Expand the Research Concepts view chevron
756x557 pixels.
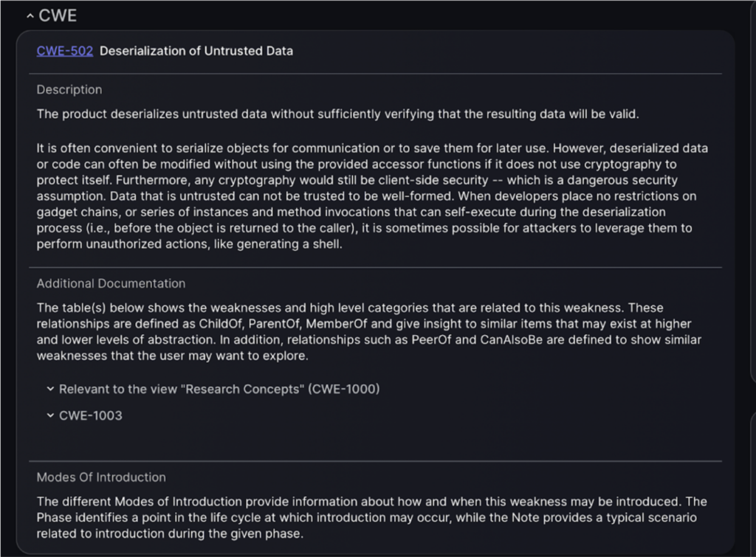[50, 389]
